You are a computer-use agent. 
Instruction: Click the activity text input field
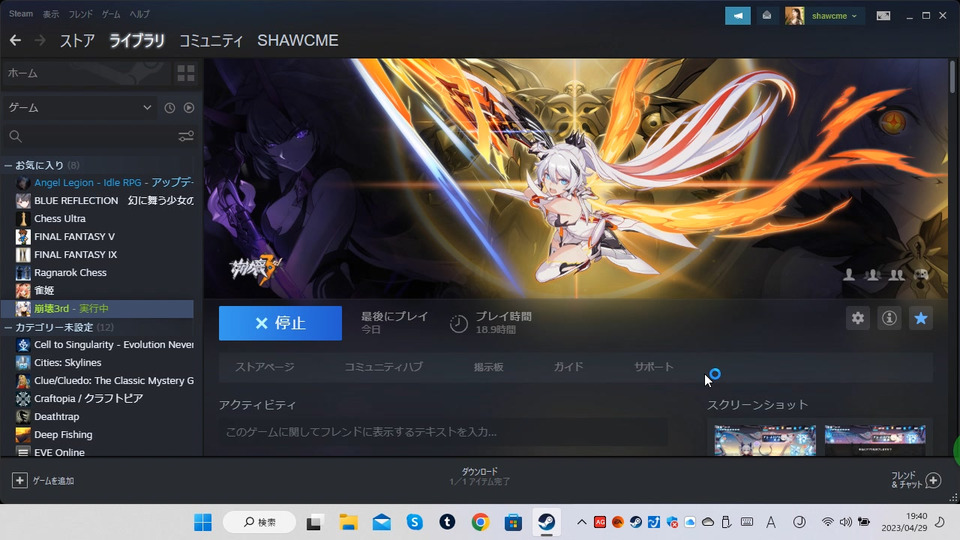click(444, 432)
